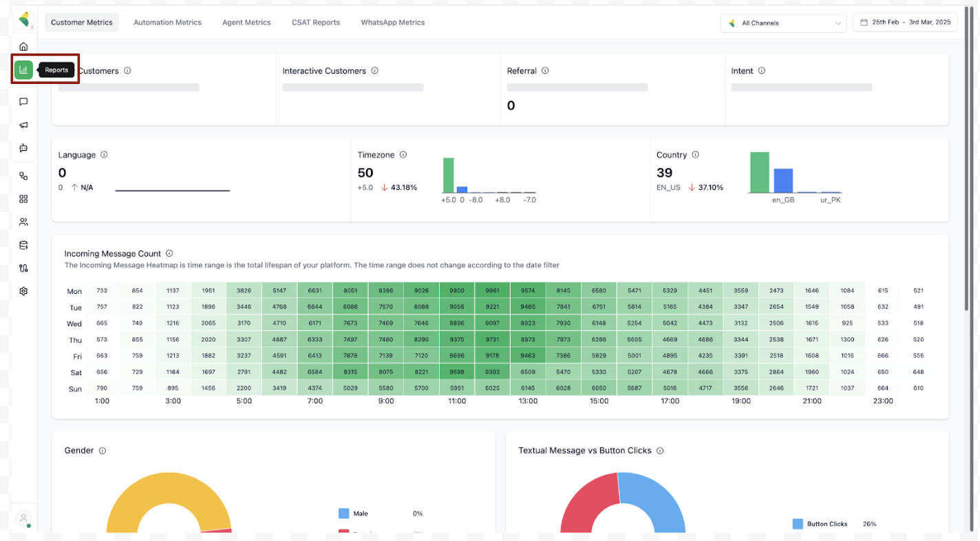
Task: Open the bot builder icon
Action: click(x=23, y=148)
